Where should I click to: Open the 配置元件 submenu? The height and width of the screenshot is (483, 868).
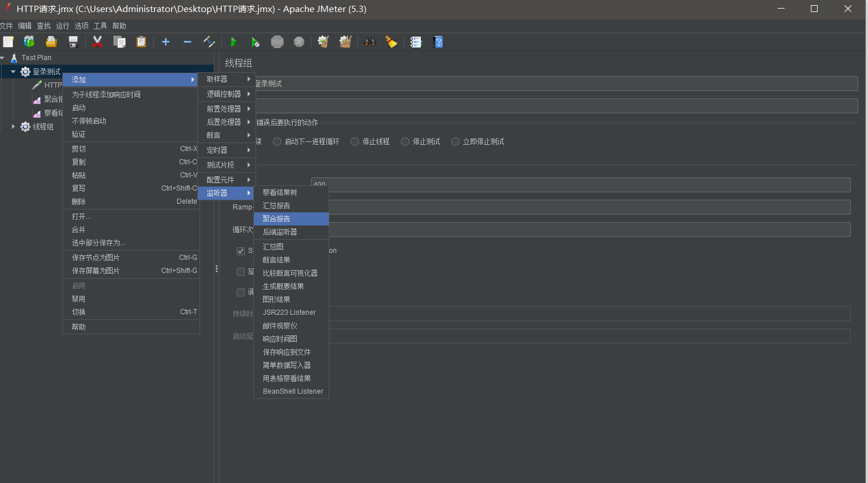pyautogui.click(x=226, y=180)
